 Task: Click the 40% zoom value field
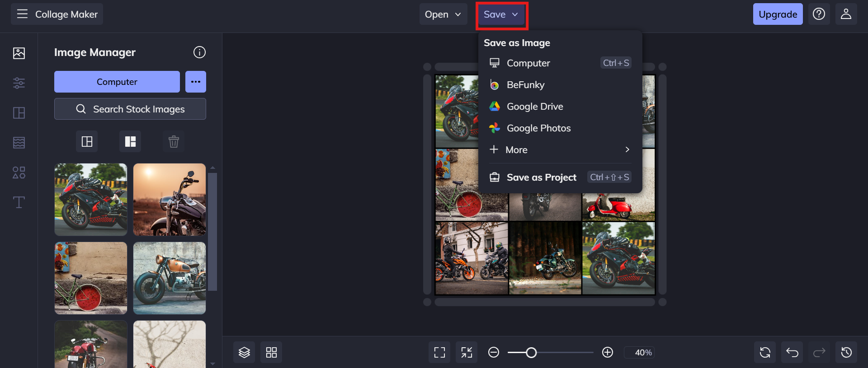(639, 352)
